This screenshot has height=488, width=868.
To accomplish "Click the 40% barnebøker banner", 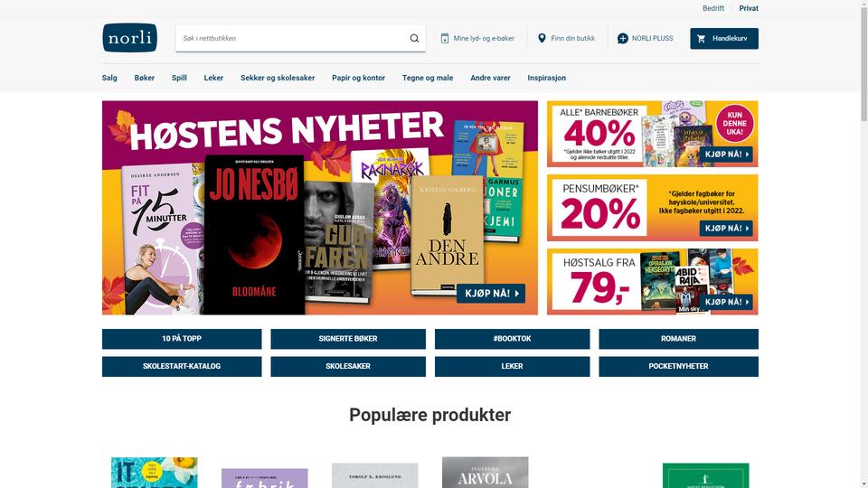I will coord(652,134).
